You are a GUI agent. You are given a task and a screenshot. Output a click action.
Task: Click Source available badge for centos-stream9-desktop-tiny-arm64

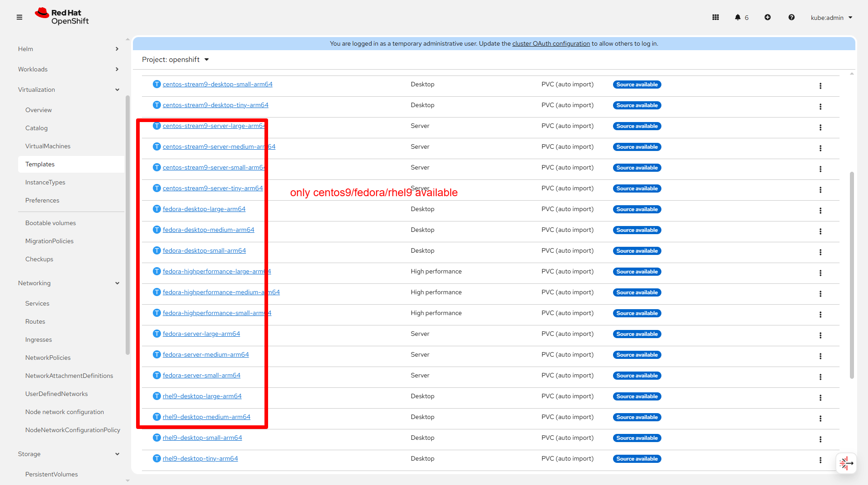pos(637,105)
